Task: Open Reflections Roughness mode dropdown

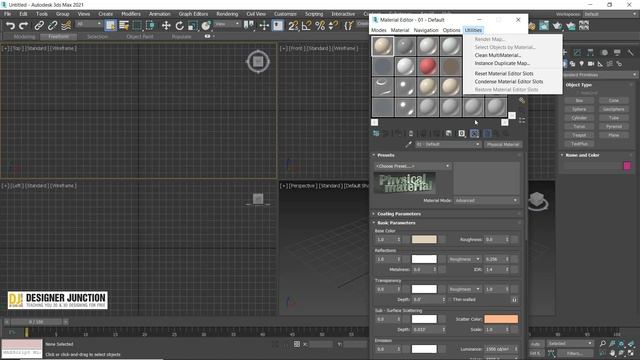Action: (464, 259)
